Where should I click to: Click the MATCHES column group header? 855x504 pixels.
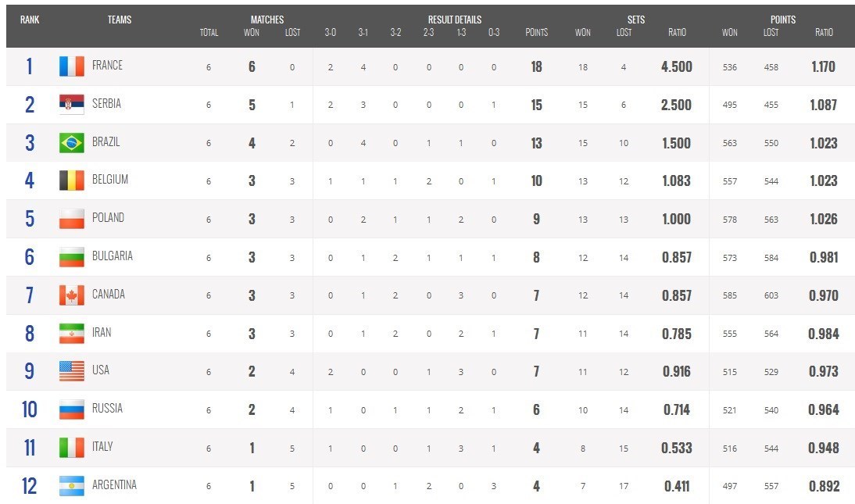[267, 20]
